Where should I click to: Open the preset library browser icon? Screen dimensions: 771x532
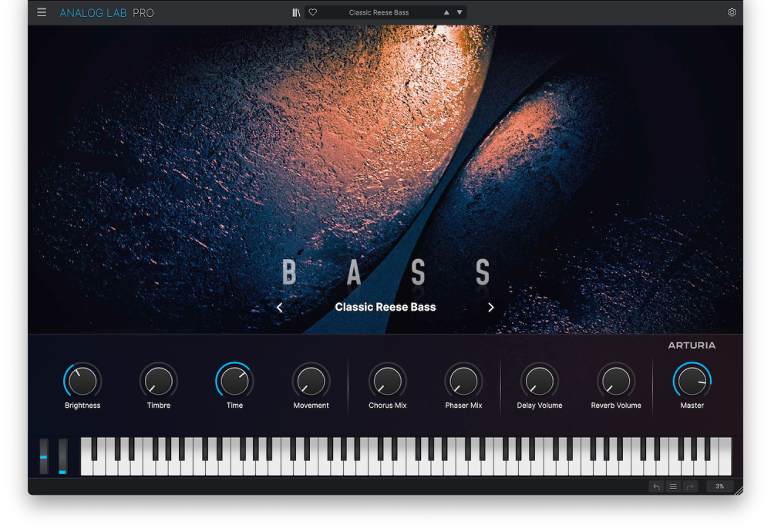click(296, 12)
